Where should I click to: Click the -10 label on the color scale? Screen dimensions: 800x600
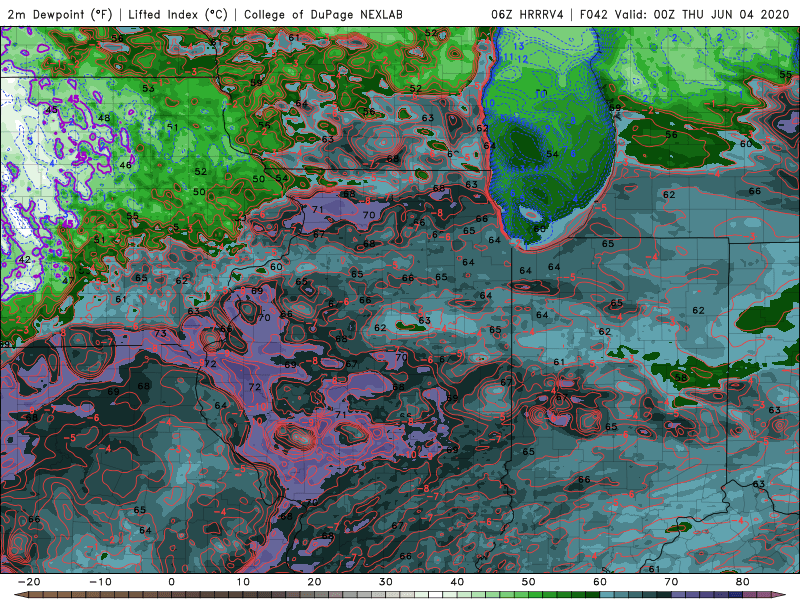(101, 582)
